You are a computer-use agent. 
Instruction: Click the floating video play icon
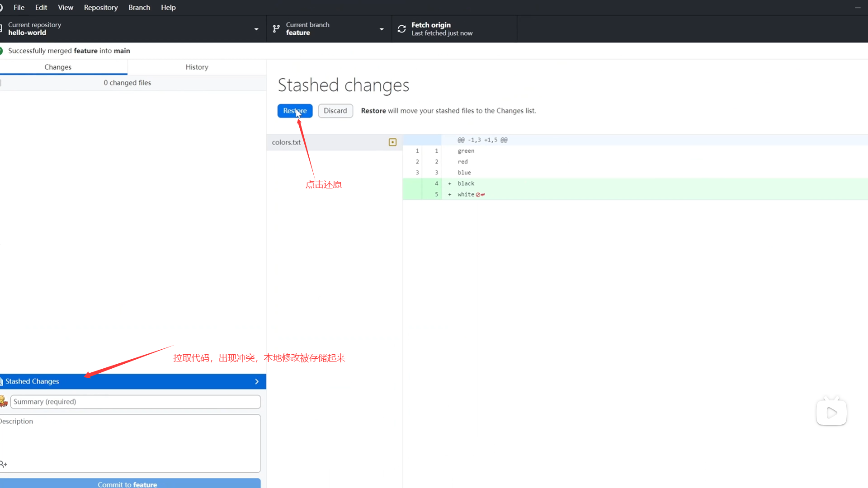click(831, 412)
